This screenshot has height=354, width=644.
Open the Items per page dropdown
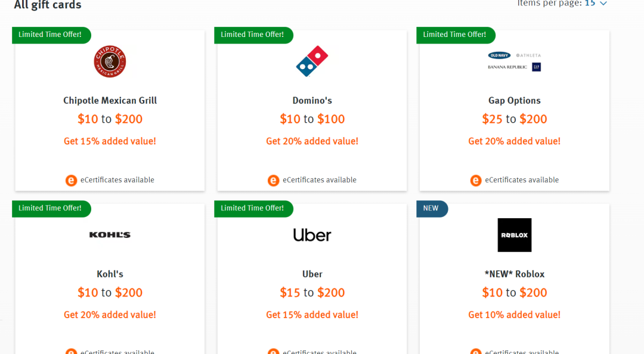pyautogui.click(x=603, y=4)
